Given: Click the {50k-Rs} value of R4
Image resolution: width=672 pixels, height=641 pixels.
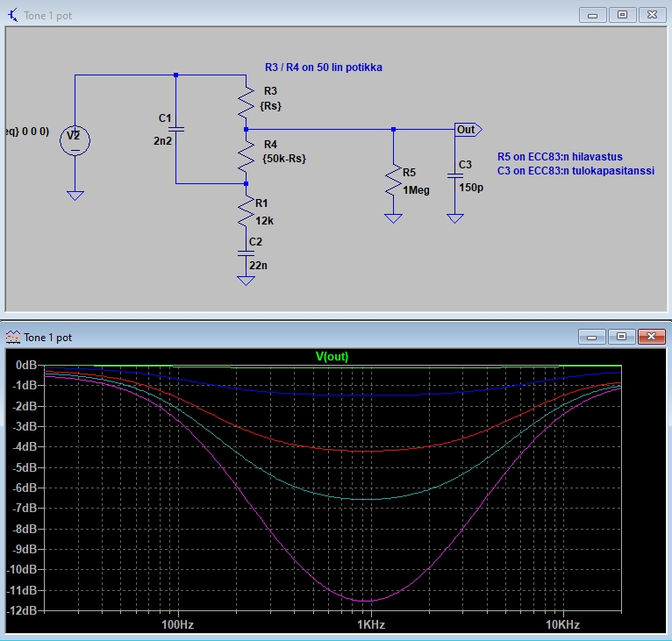Looking at the screenshot, I should (x=283, y=159).
